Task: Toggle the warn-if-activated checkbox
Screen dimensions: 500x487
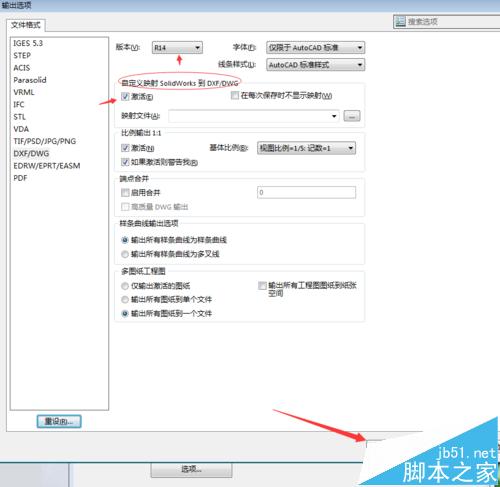Action: coord(125,162)
